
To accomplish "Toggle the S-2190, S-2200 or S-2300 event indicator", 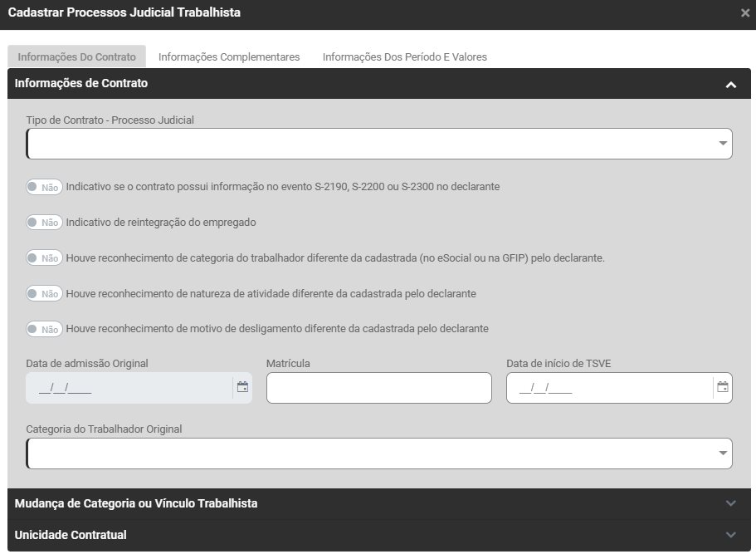I will point(43,188).
